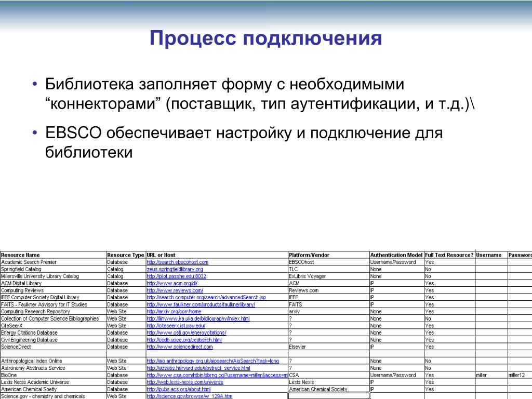
Task: Follow the www.sciencedirect.com link
Action: [179, 347]
